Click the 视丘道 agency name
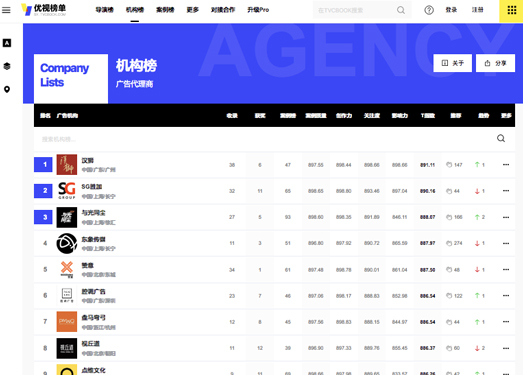The width and height of the screenshot is (523, 375). click(x=90, y=344)
